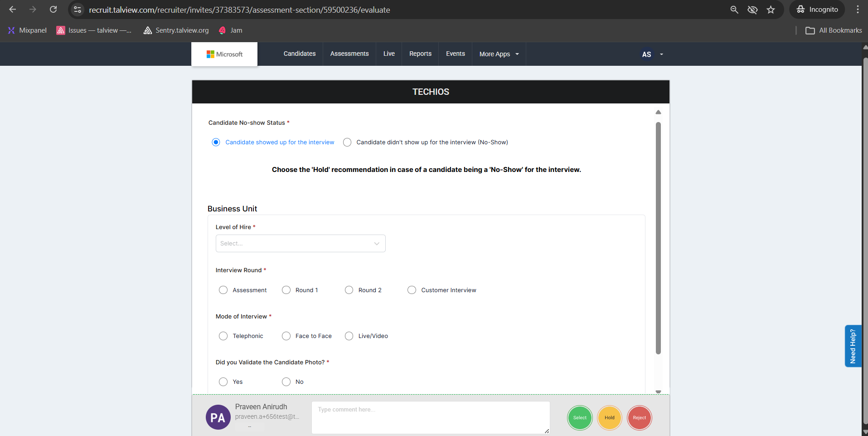Open the Events tab
The image size is (868, 436).
pyautogui.click(x=456, y=54)
